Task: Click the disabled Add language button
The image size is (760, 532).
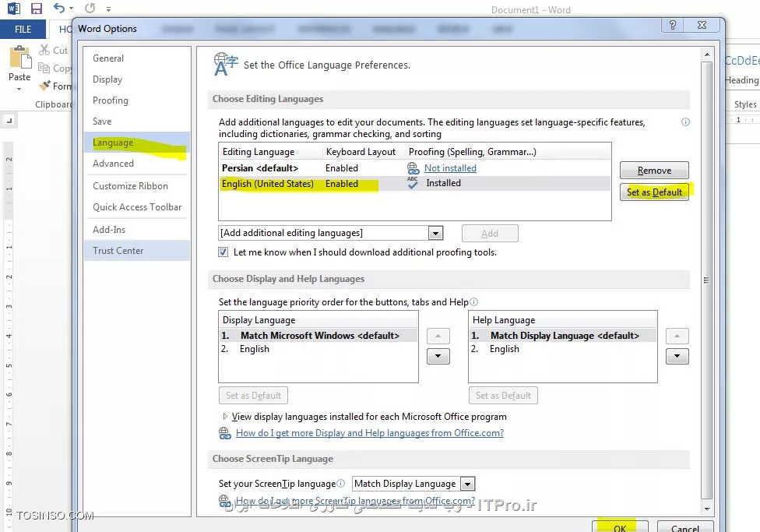Action: coord(490,233)
